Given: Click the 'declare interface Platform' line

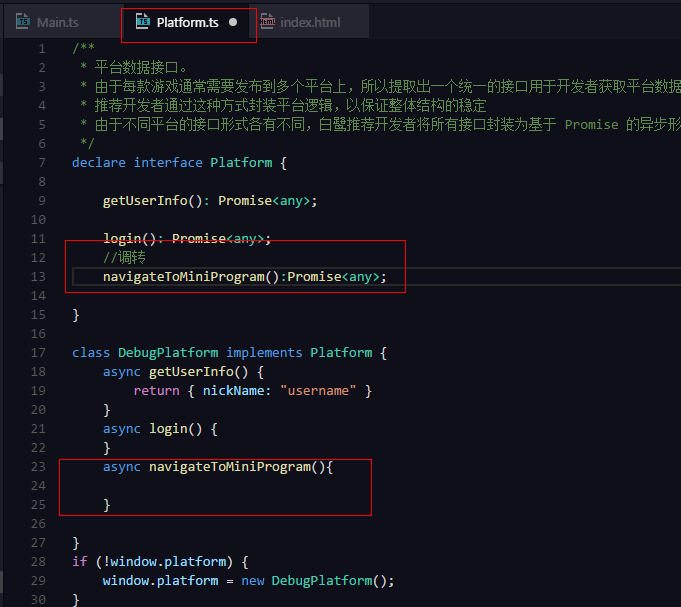Looking at the screenshot, I should pos(179,163).
